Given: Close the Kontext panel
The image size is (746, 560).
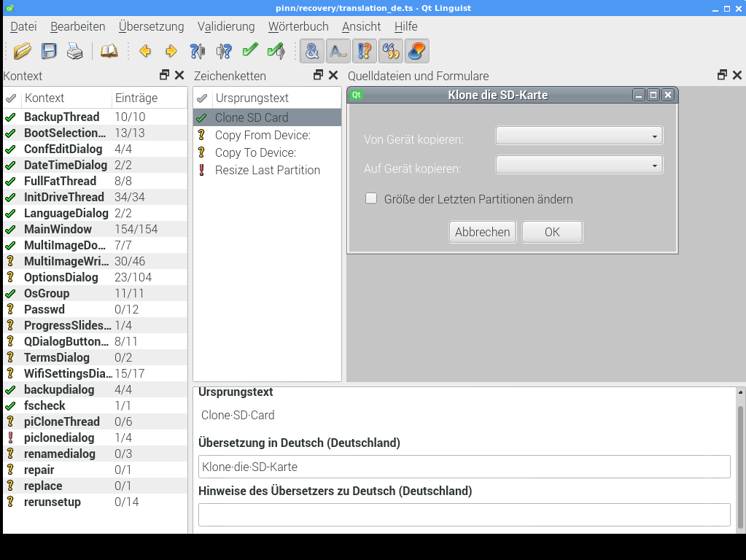Looking at the screenshot, I should coord(179,74).
